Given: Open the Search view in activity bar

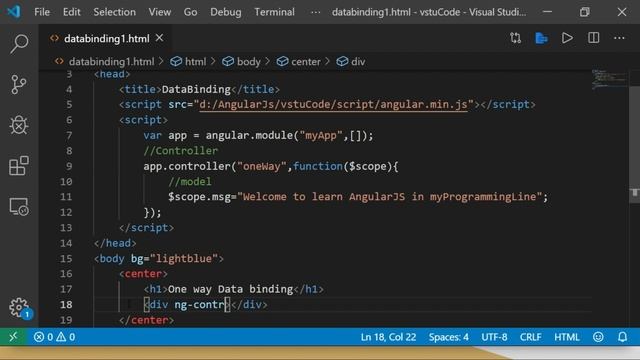Looking at the screenshot, I should [19, 44].
